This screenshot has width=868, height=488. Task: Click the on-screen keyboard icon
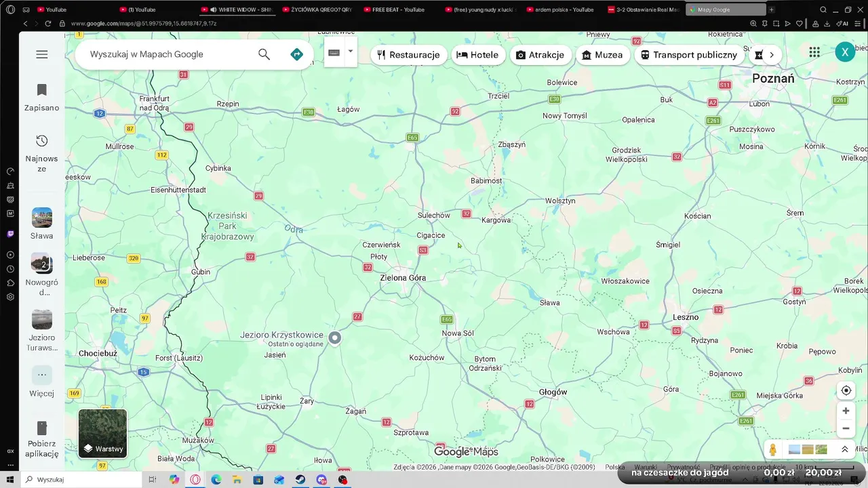334,52
